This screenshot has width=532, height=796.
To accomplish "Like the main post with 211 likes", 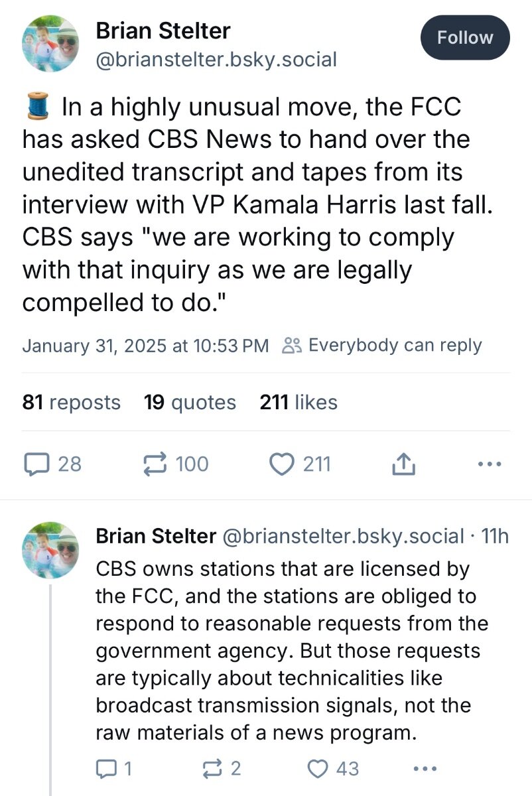I will [x=300, y=464].
